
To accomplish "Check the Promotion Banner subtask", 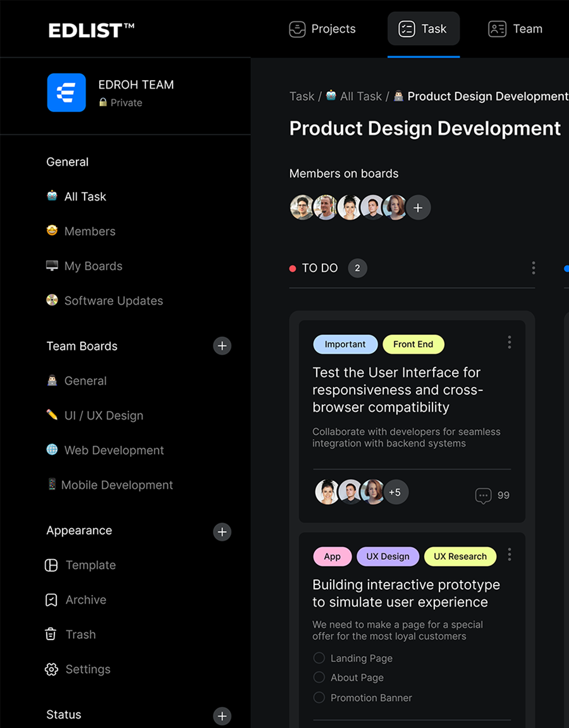I will coord(319,697).
